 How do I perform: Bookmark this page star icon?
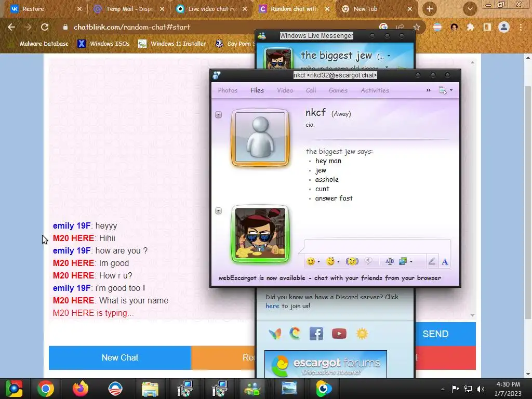[417, 27]
